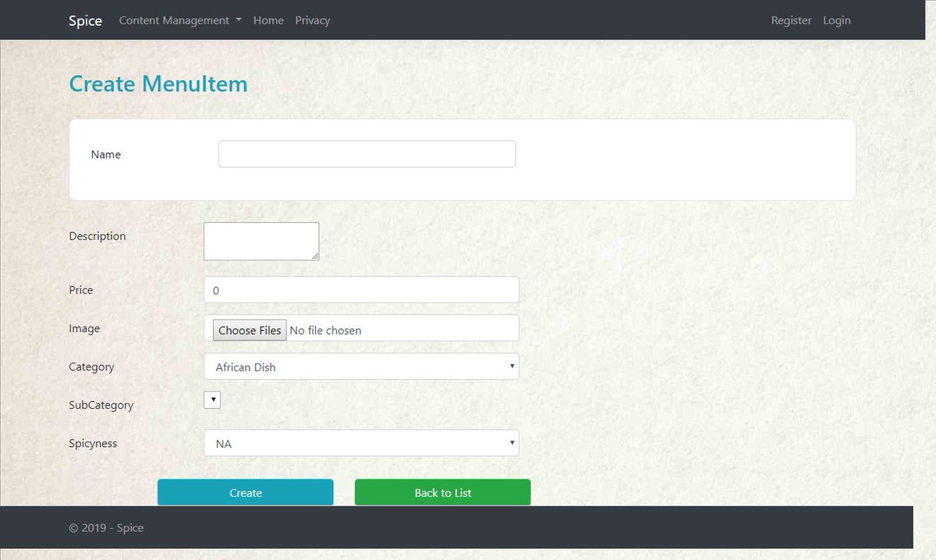Open the Spicyness dropdown showing NA

(x=361, y=443)
